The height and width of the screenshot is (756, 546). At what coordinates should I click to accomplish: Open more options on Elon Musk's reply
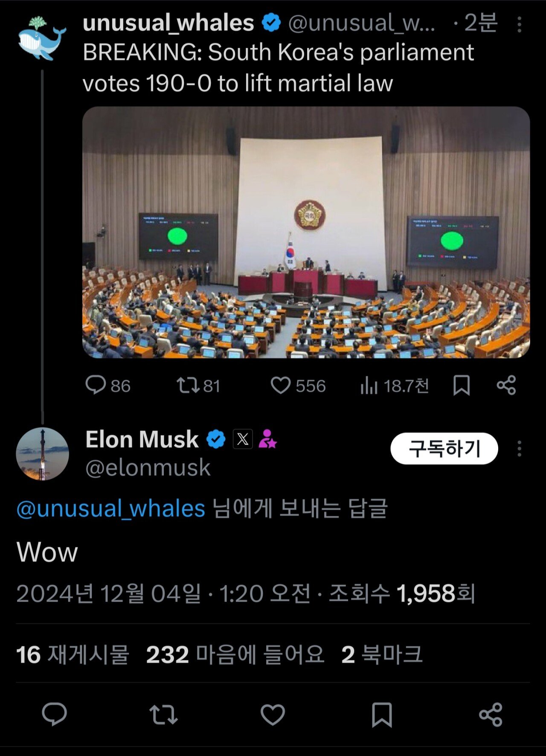pos(519,449)
